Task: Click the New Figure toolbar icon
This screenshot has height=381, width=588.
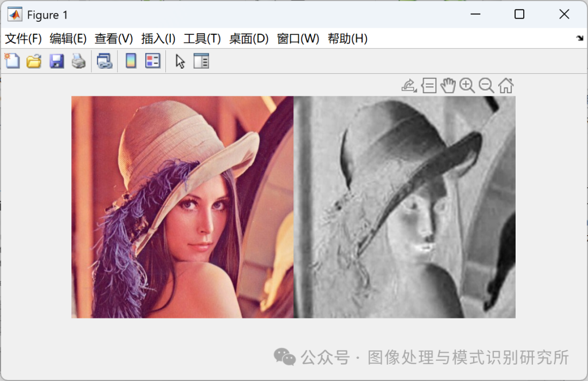Action: [x=12, y=61]
